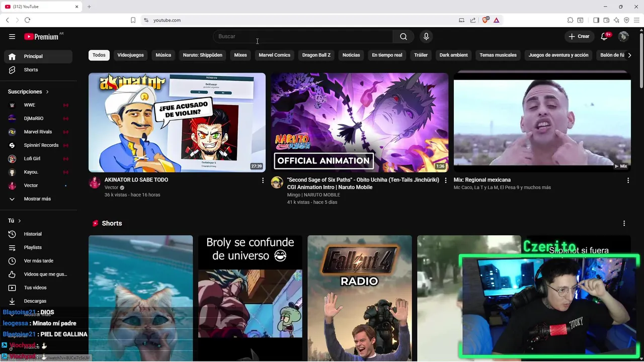Select the Naruto: Shippūden chip
Screen dimensions: 644x362
pos(202,55)
